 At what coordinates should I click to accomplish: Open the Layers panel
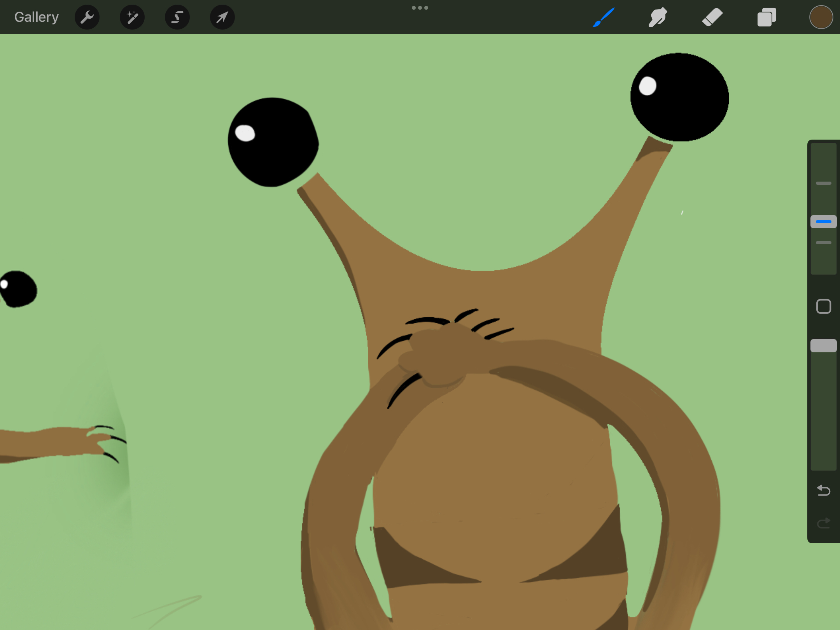click(767, 17)
